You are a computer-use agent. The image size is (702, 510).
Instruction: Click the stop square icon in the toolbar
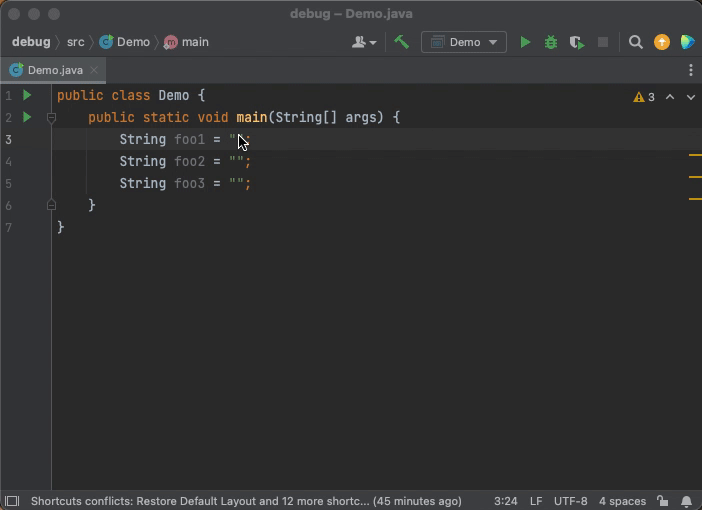tap(603, 43)
